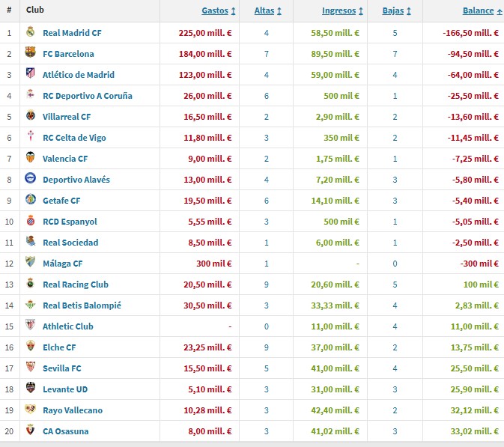Click the Rayo Vallecano crest icon
The height and width of the screenshot is (447, 504).
tap(31, 409)
